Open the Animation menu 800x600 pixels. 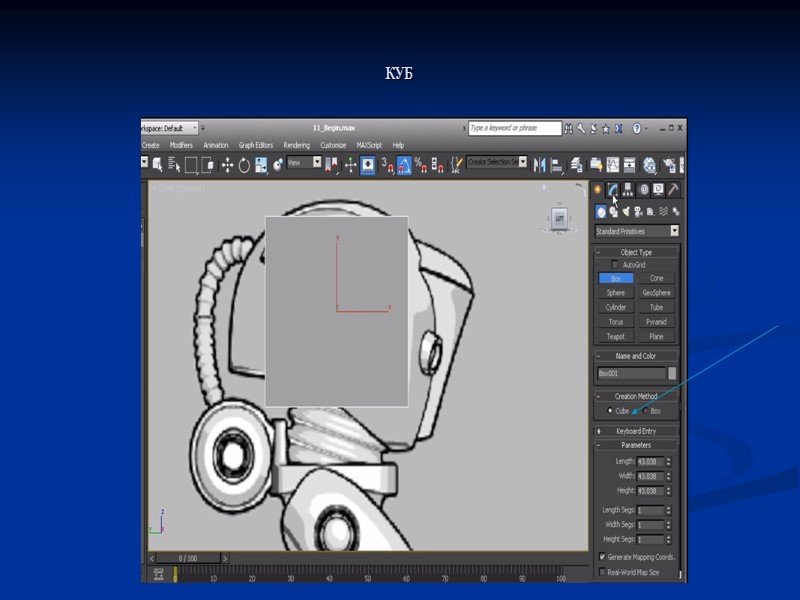coord(216,145)
